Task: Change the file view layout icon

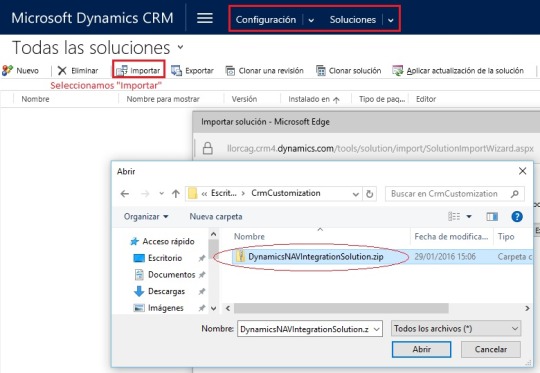Action: tap(454, 216)
